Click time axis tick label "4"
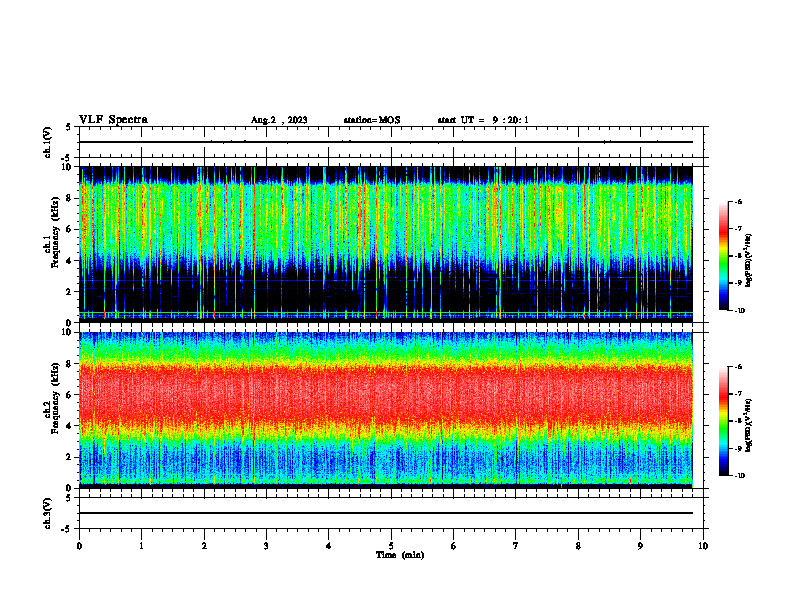Screen dimensions: 792x612 coord(329,546)
